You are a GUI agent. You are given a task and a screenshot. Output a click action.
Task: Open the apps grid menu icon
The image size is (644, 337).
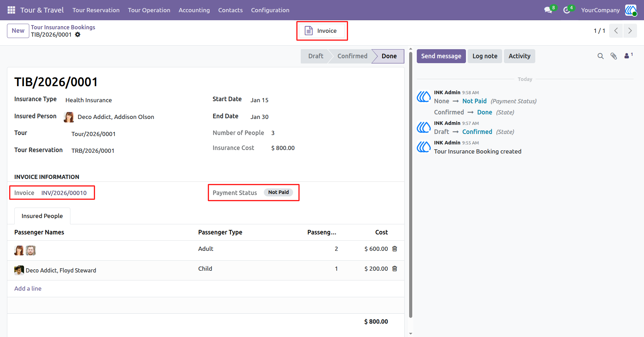pos(11,10)
